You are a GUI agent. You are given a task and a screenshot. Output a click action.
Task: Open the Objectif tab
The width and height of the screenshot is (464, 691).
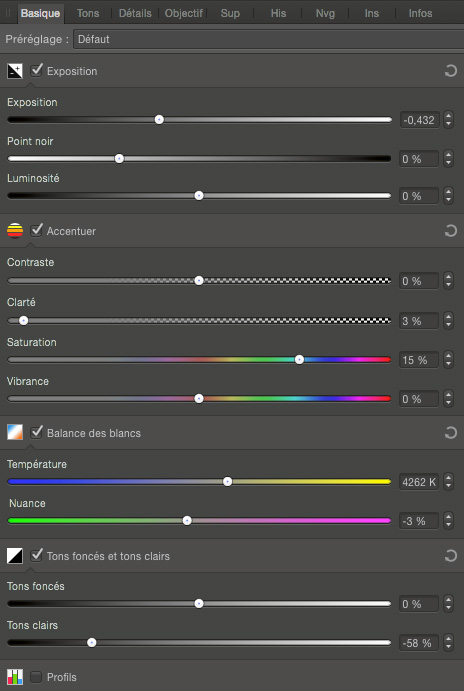[x=184, y=13]
